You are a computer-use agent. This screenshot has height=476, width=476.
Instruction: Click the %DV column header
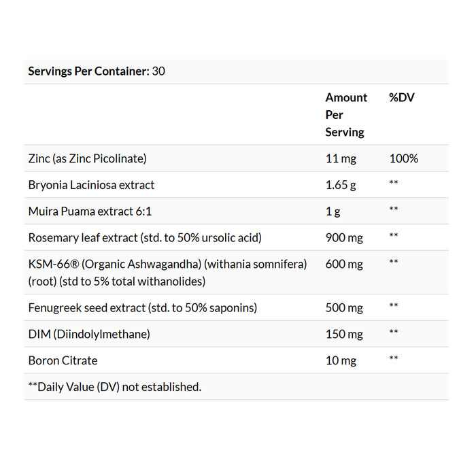pos(402,97)
